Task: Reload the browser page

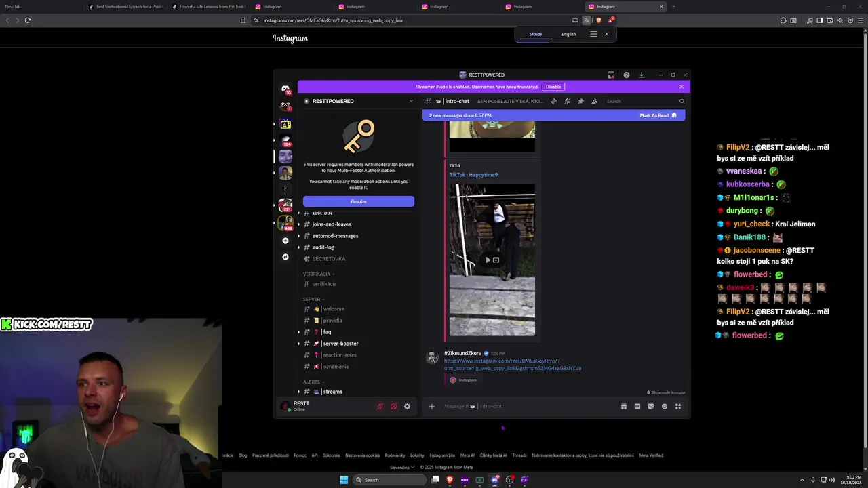Action: (28, 20)
